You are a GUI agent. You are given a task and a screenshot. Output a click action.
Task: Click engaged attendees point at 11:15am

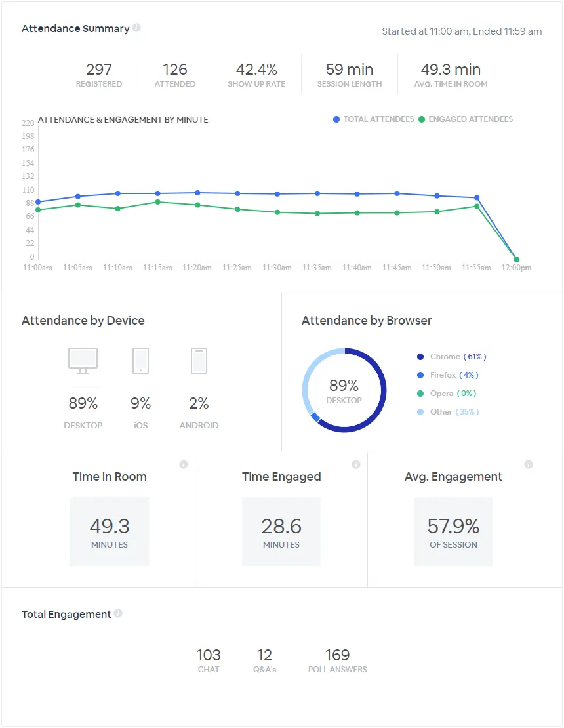point(158,202)
